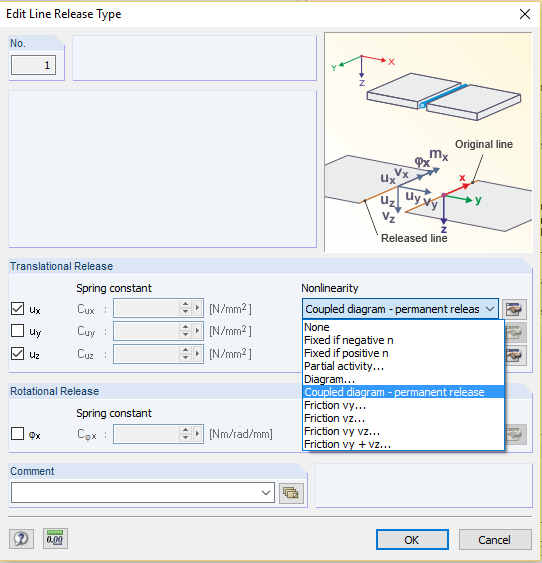
Task: Open the Cux spring constant arrow menu
Action: pyautogui.click(x=197, y=308)
